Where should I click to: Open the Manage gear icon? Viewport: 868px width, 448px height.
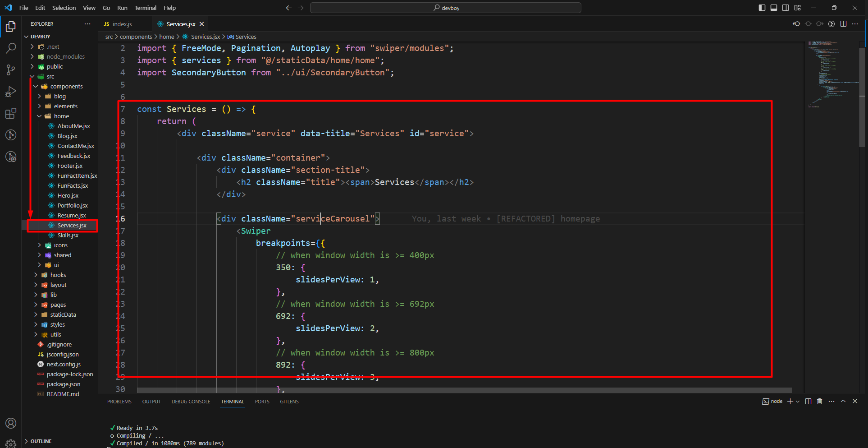pyautogui.click(x=11, y=443)
